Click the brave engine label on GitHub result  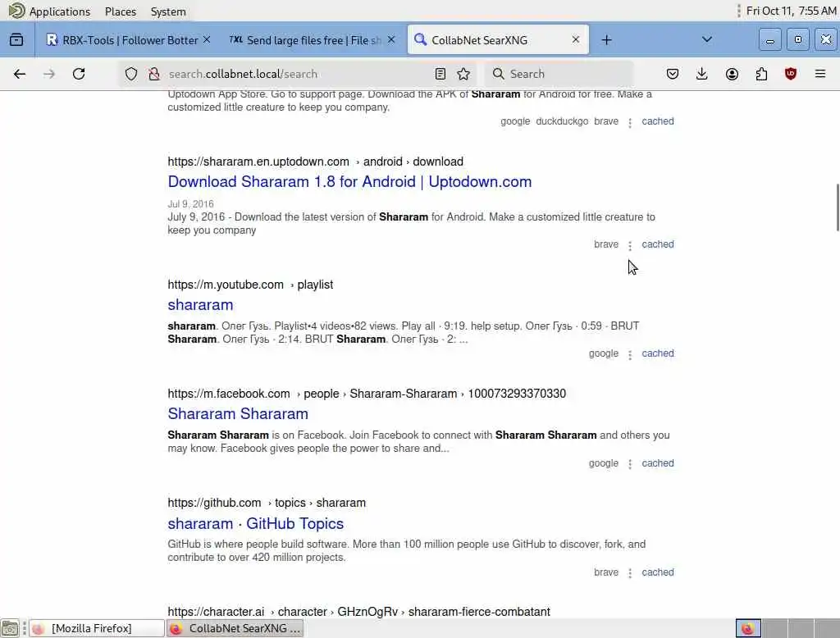(x=606, y=572)
